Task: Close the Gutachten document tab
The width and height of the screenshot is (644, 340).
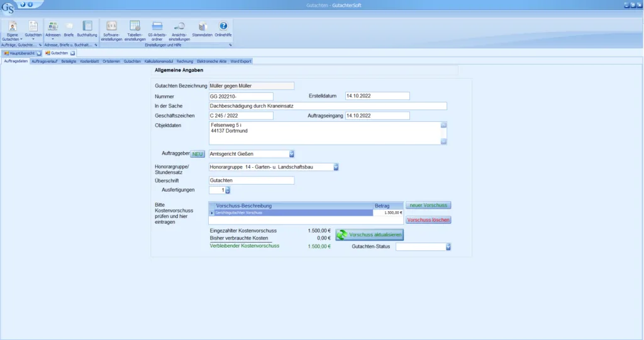Action: [73, 53]
